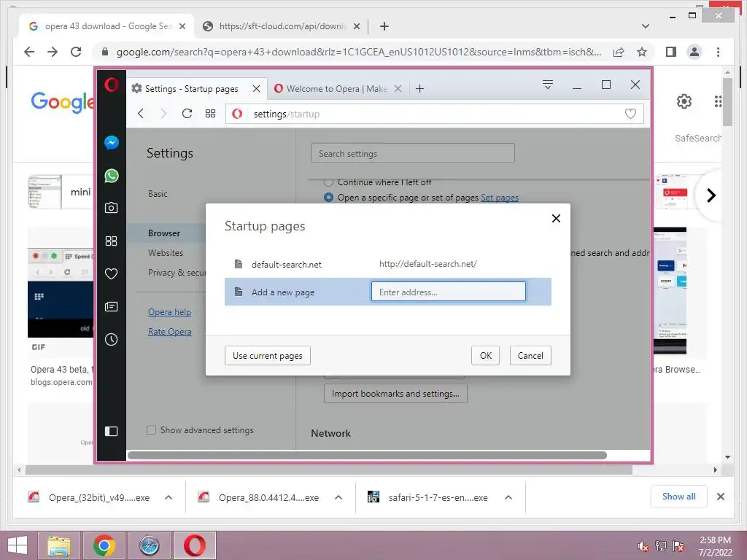Open File Explorer from taskbar
747x560 pixels.
58,545
